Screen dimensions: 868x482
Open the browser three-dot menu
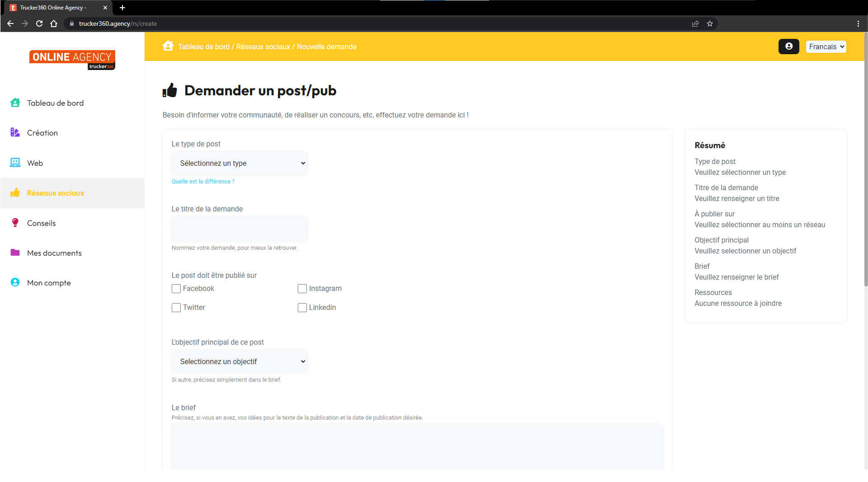click(x=858, y=23)
